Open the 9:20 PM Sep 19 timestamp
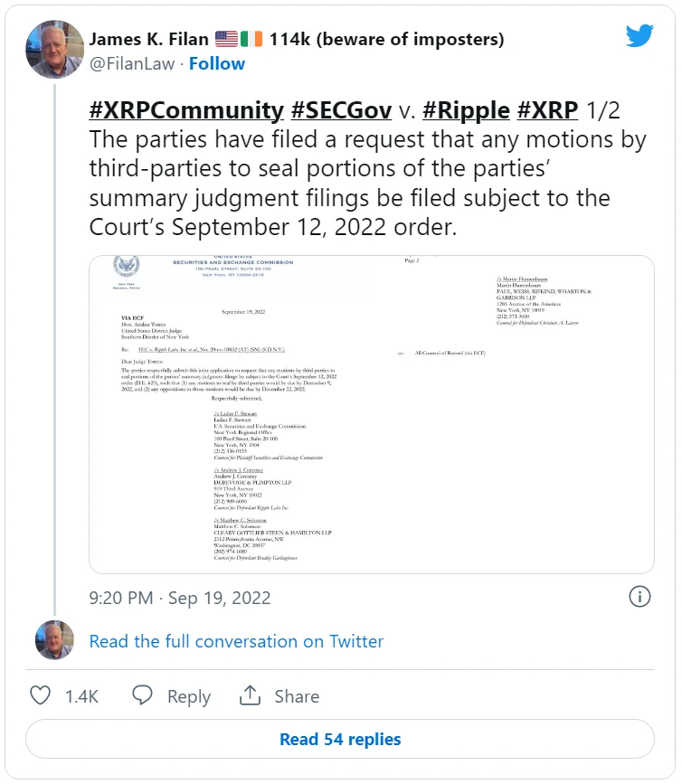This screenshot has width=682, height=784. tap(180, 598)
